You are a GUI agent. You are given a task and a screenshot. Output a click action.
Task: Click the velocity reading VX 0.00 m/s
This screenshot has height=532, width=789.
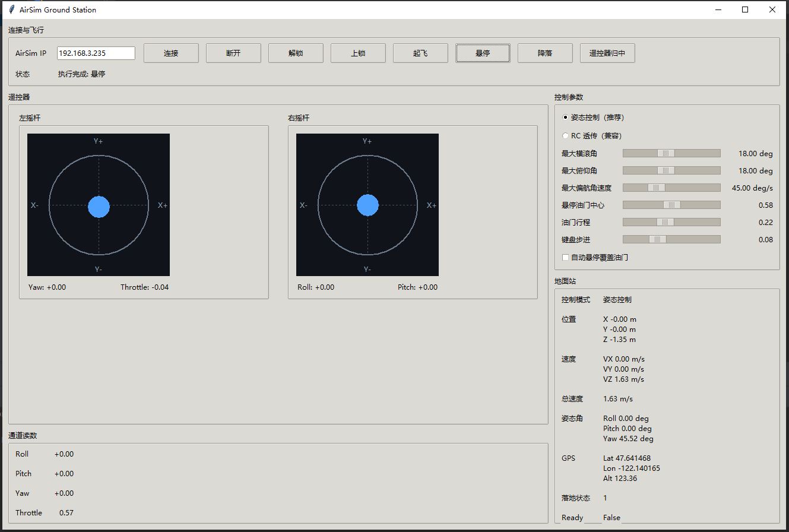624,359
